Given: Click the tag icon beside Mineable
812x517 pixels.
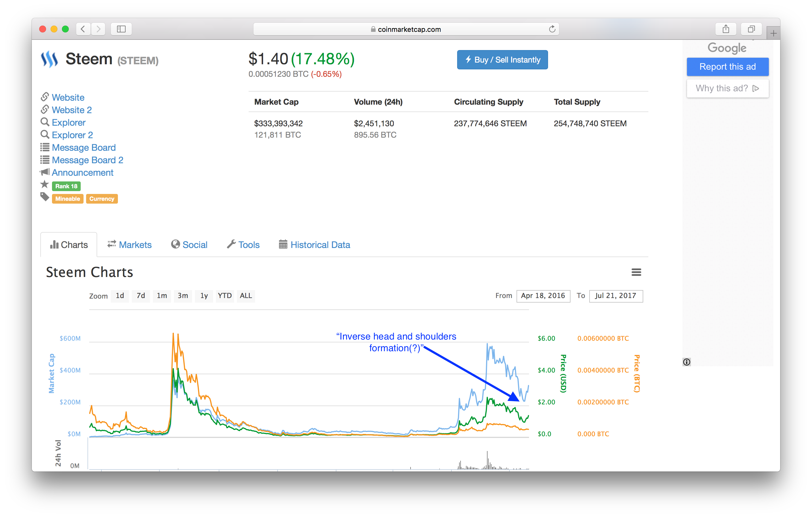Looking at the screenshot, I should point(45,197).
